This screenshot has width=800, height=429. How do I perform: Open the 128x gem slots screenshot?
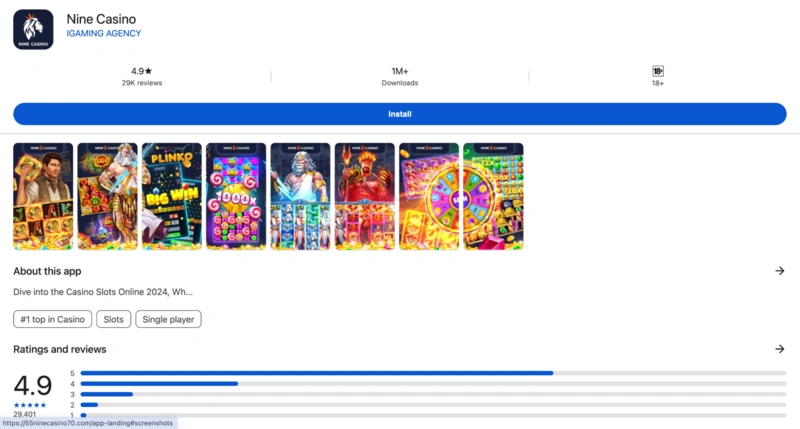click(x=493, y=196)
